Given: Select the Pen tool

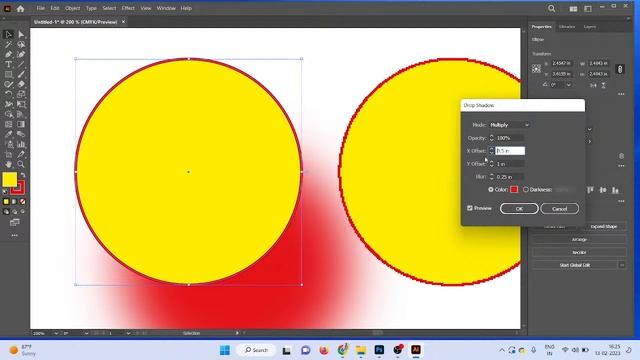Looking at the screenshot, I should [8, 54].
